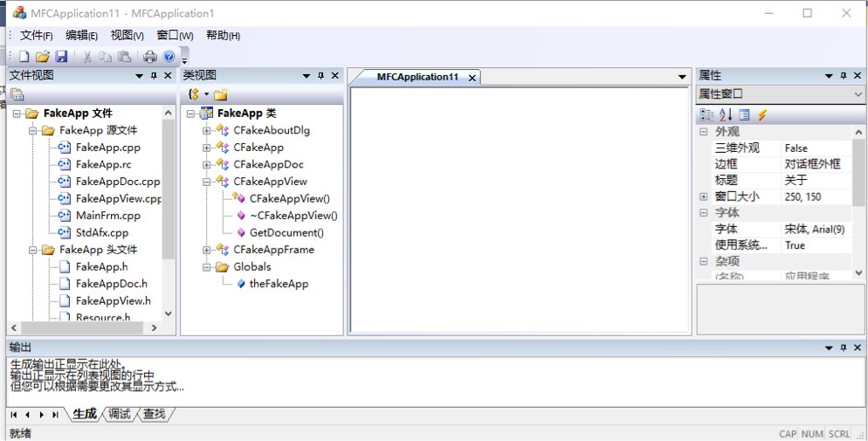868x441 pixels.
Task: Select FakeAppDoc.cpp in the file tree
Action: click(117, 182)
